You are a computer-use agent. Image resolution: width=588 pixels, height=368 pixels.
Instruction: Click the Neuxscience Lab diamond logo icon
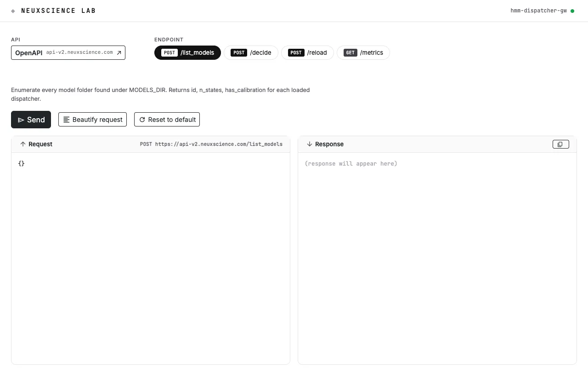pyautogui.click(x=13, y=11)
